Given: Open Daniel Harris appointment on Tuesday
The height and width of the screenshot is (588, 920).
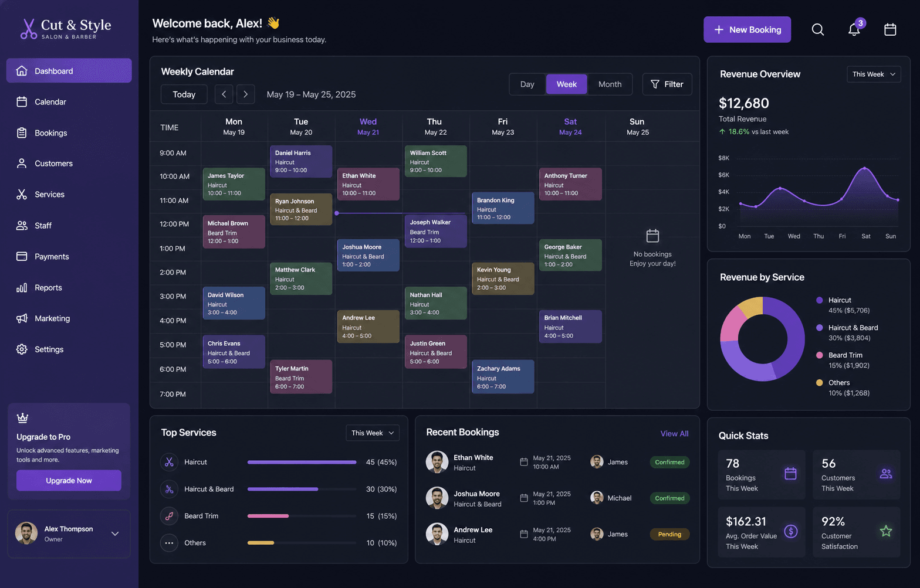Looking at the screenshot, I should 301,161.
